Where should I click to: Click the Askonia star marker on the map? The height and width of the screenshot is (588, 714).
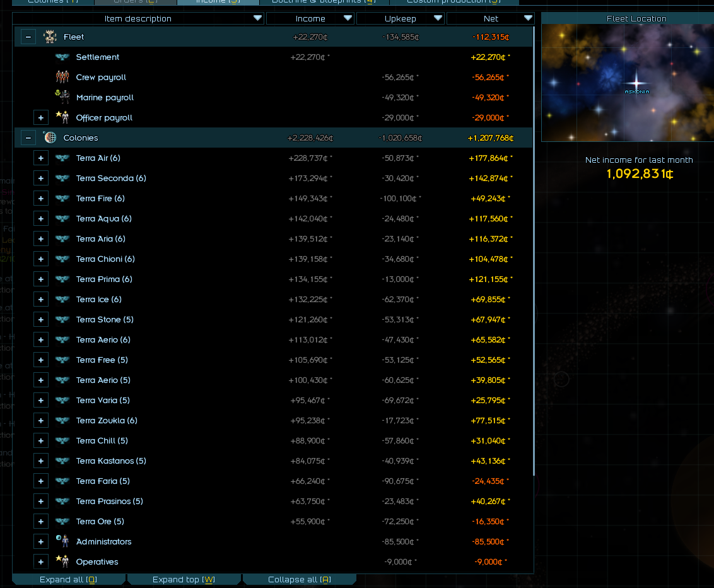636,83
